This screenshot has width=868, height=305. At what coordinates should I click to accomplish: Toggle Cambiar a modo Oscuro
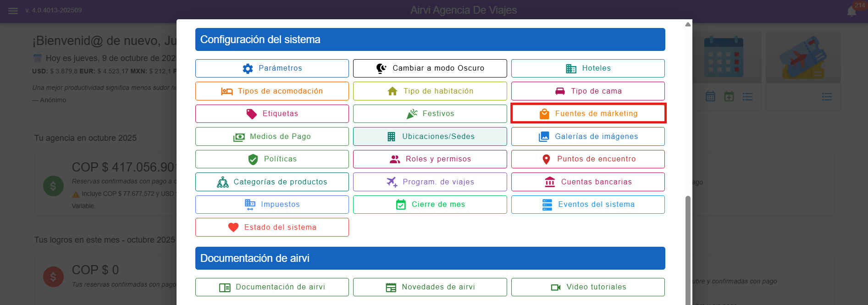430,68
